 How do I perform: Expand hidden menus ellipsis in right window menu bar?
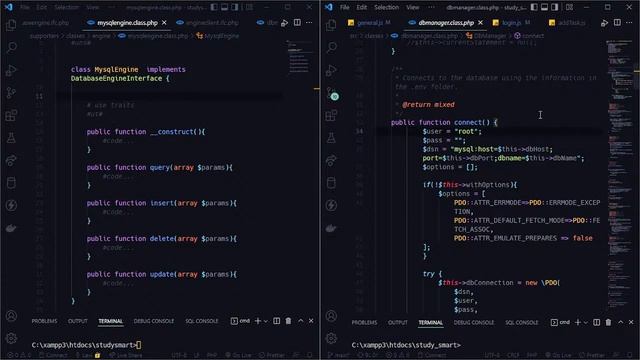[x=431, y=7]
